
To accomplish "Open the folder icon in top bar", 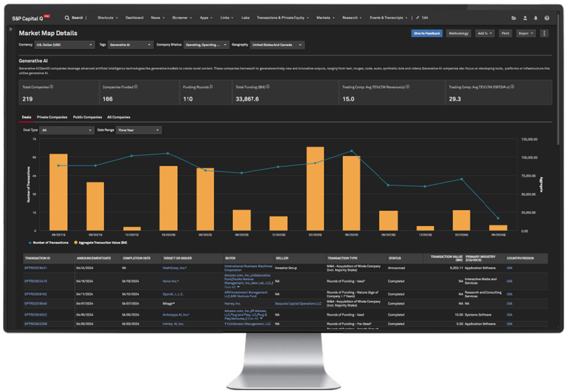I will [514, 18].
